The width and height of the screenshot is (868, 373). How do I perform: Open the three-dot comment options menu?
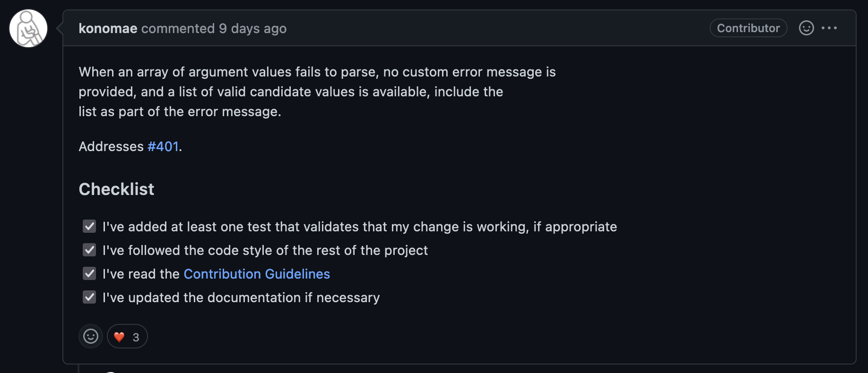(829, 28)
